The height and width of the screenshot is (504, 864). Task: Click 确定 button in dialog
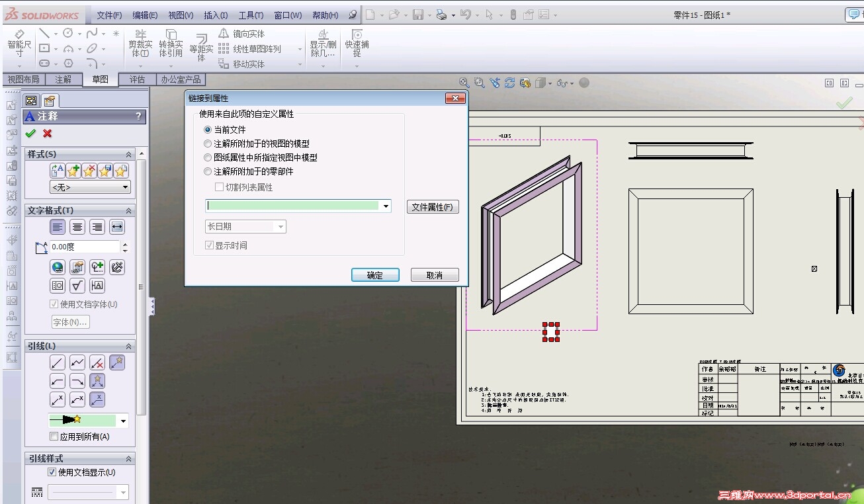[375, 275]
